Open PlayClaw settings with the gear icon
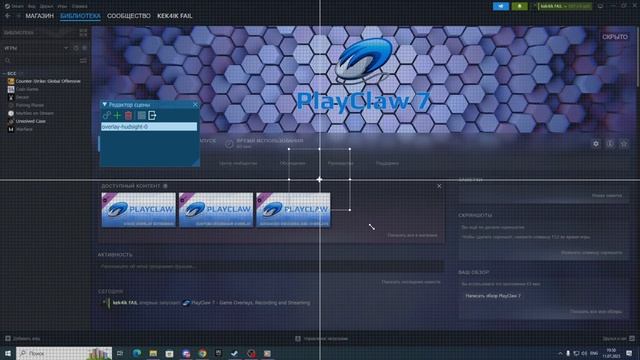 (x=596, y=144)
